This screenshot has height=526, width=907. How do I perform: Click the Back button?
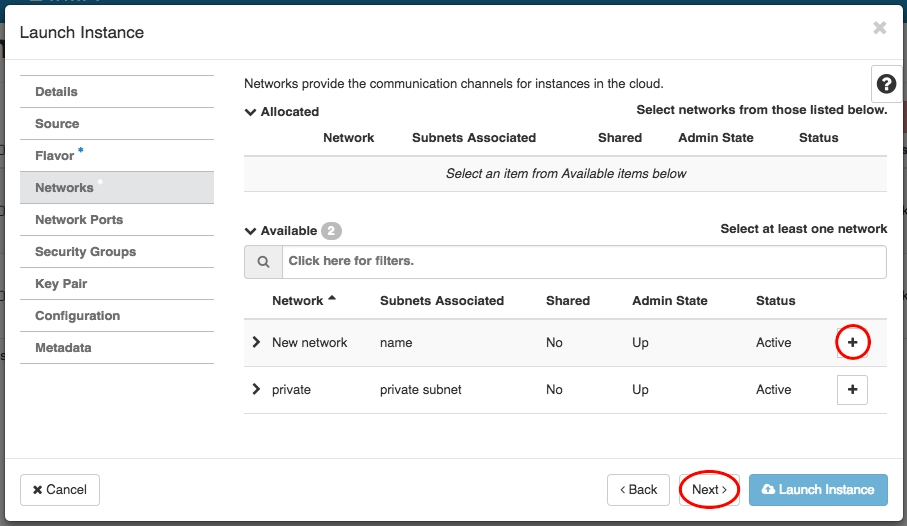[x=638, y=490]
